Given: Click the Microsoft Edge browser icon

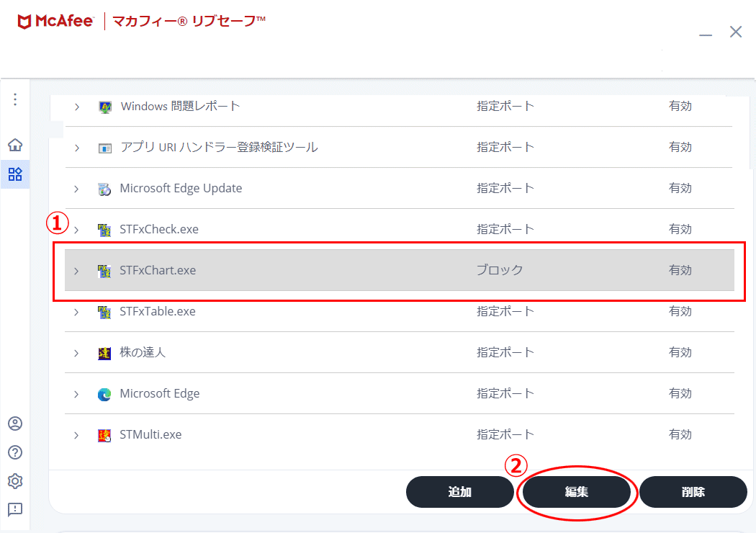Looking at the screenshot, I should 104,395.
